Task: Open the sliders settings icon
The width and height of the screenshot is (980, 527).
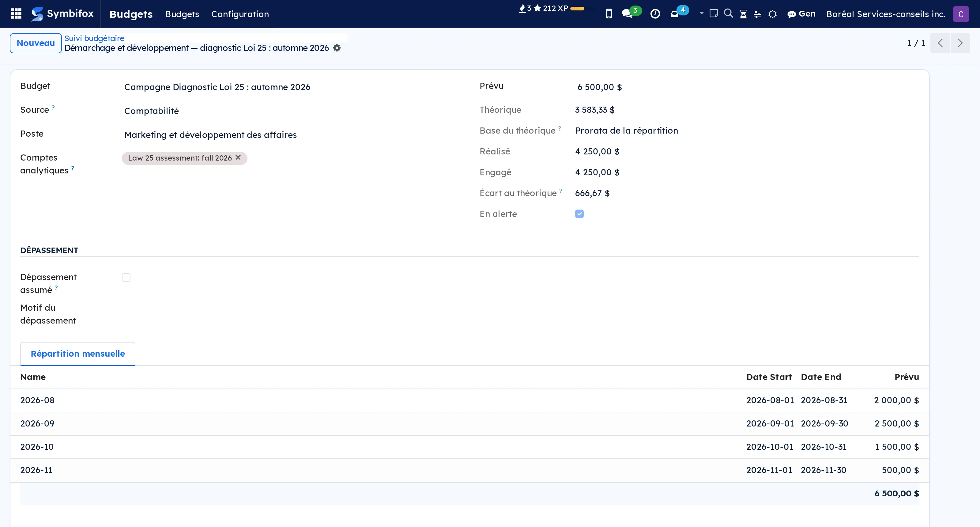Action: click(x=757, y=14)
